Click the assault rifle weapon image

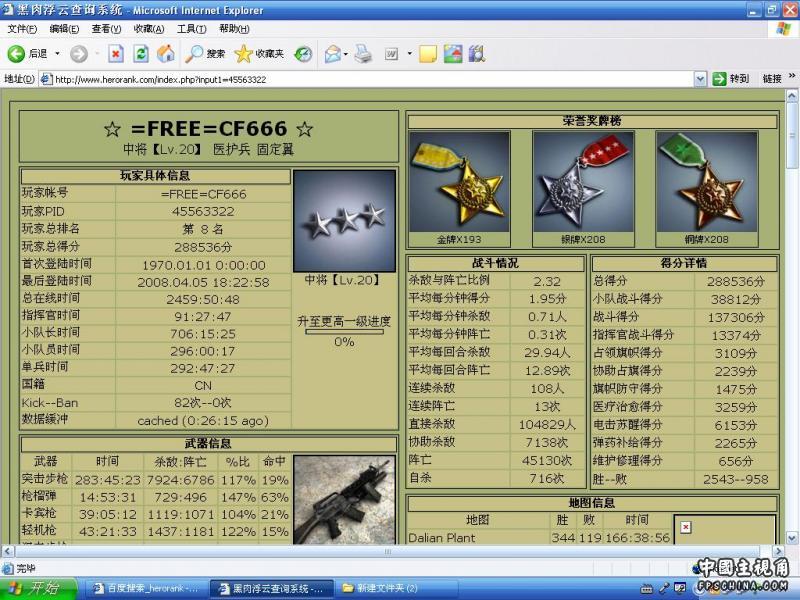click(x=344, y=500)
